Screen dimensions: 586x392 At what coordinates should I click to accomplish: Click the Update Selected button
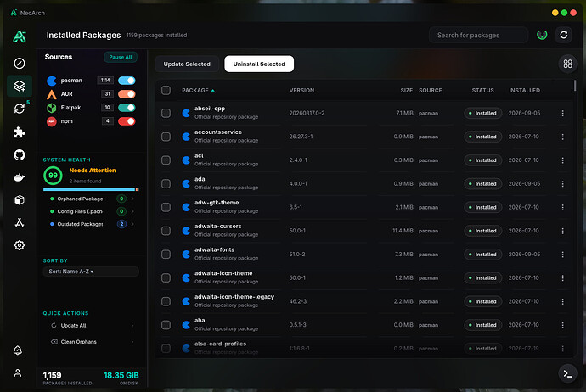[187, 64]
